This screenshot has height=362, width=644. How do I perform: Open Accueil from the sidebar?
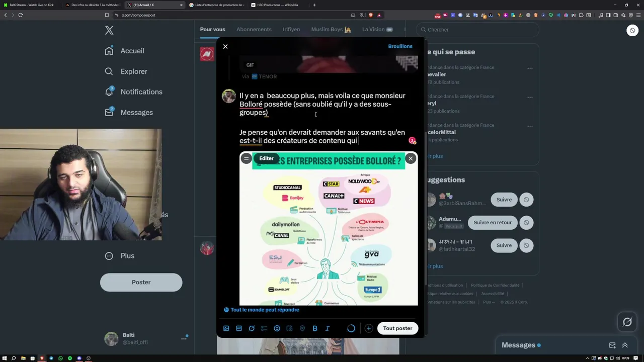point(124,51)
